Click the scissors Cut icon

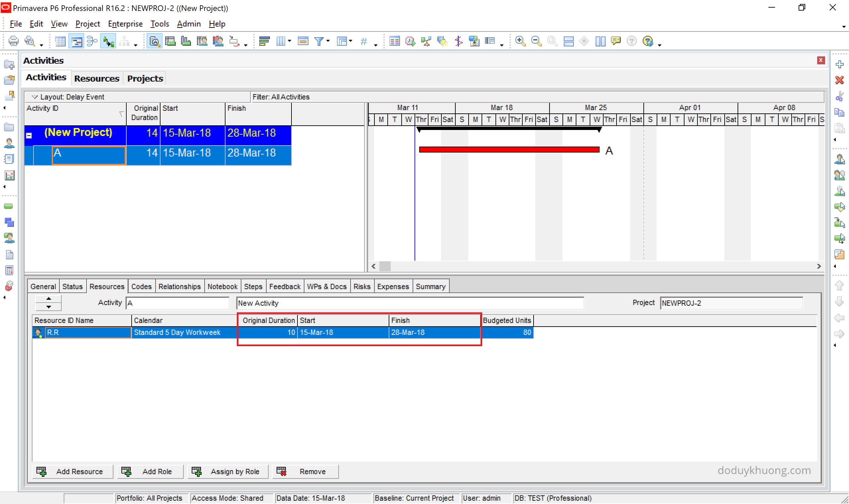[x=839, y=96]
